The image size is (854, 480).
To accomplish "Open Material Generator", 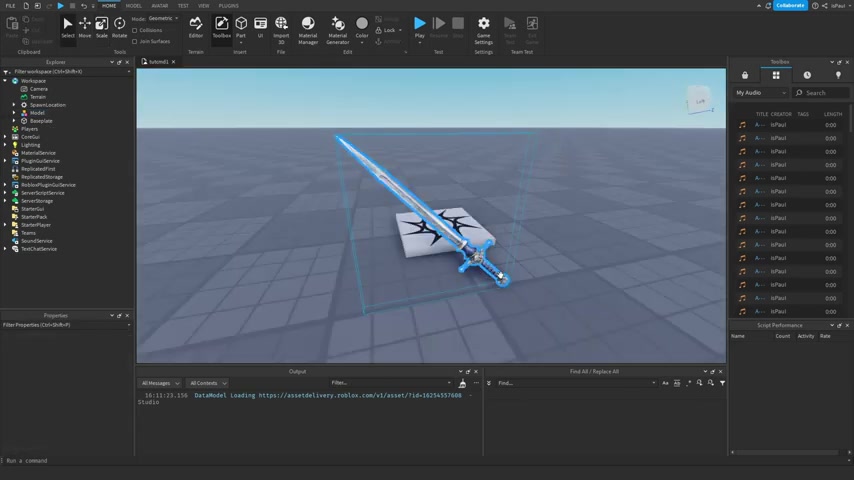I will (x=338, y=31).
